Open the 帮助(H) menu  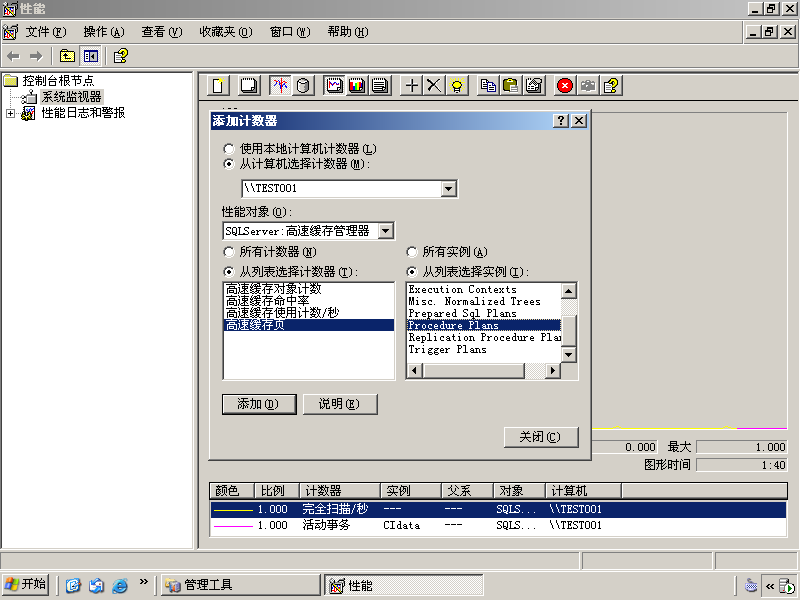click(x=348, y=32)
